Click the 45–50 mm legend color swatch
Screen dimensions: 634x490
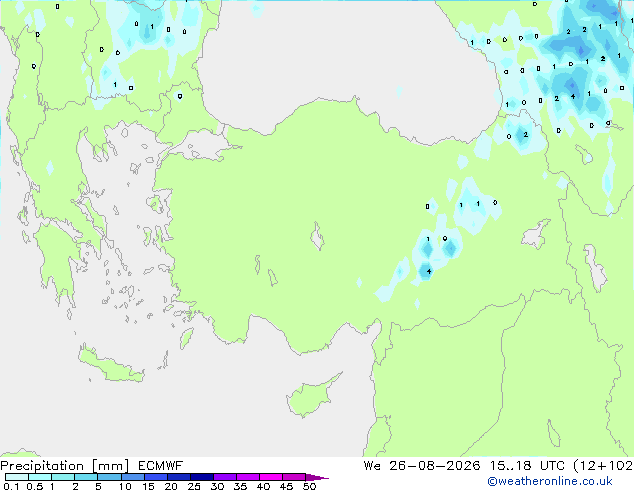[294, 477]
